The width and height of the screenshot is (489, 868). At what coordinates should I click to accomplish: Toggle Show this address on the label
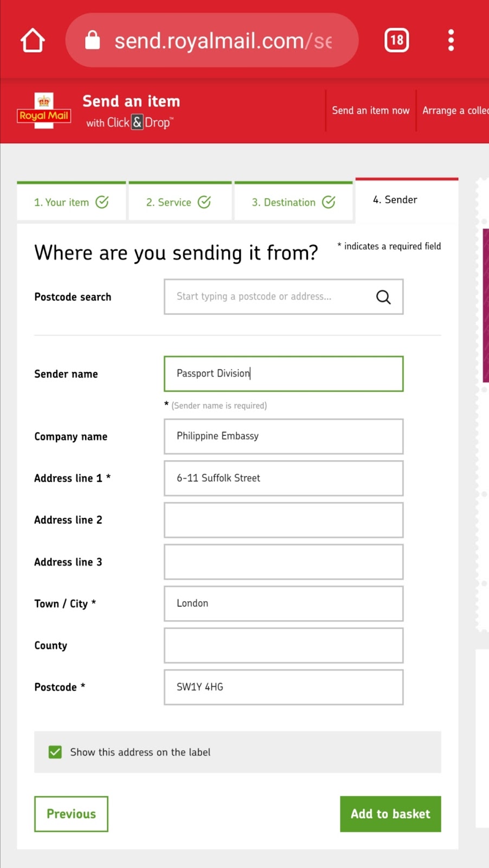[x=55, y=752]
